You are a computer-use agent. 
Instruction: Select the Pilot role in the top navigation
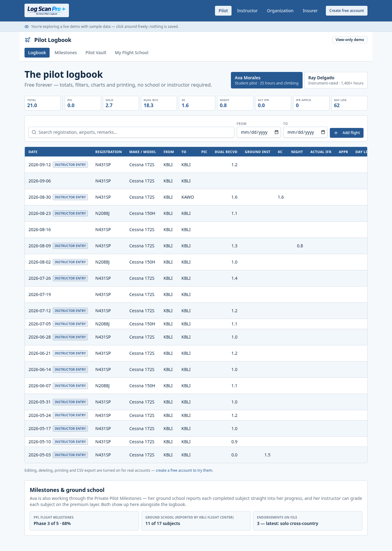click(223, 11)
